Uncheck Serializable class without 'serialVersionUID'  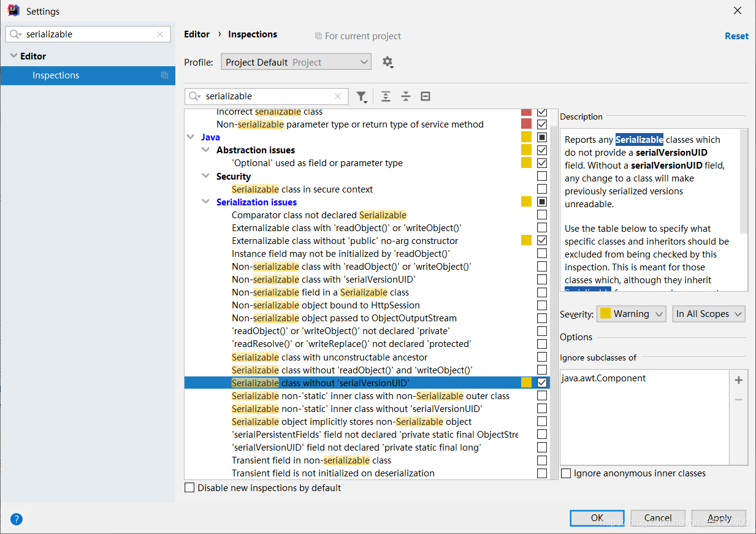[x=542, y=383]
